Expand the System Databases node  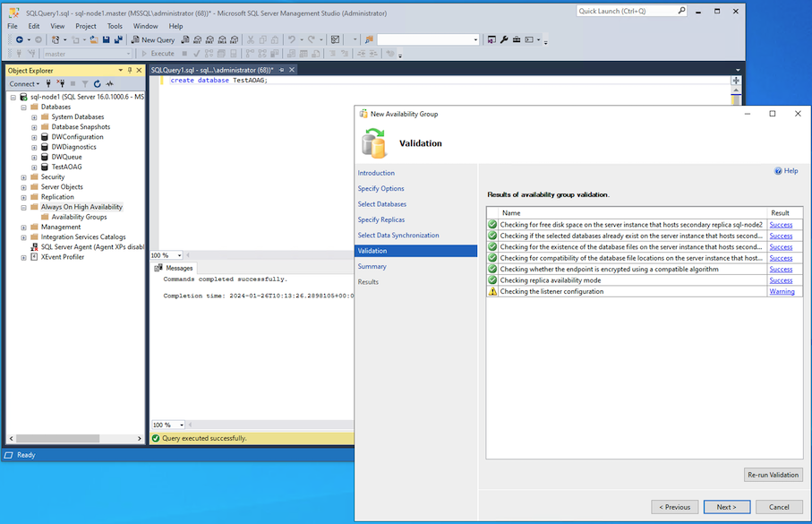tap(34, 117)
